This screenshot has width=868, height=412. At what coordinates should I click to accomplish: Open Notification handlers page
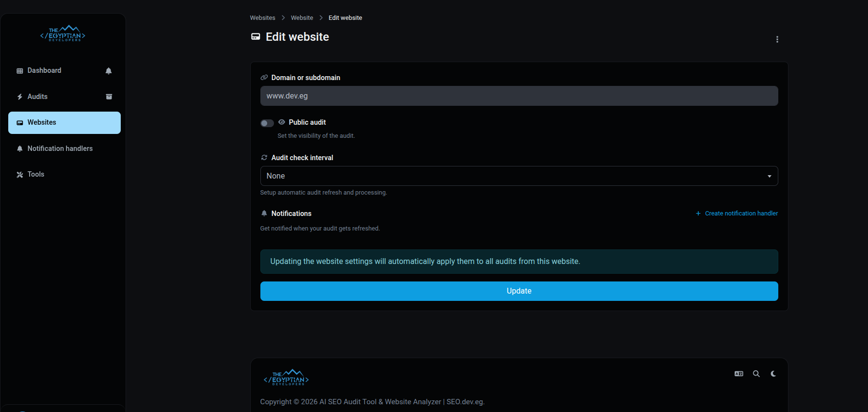point(60,148)
